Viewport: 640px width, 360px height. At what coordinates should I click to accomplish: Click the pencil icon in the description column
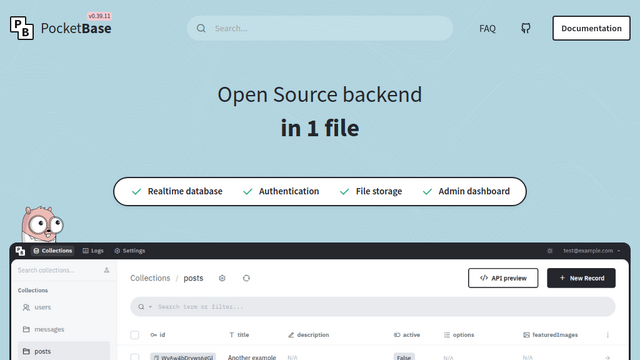coord(291,335)
